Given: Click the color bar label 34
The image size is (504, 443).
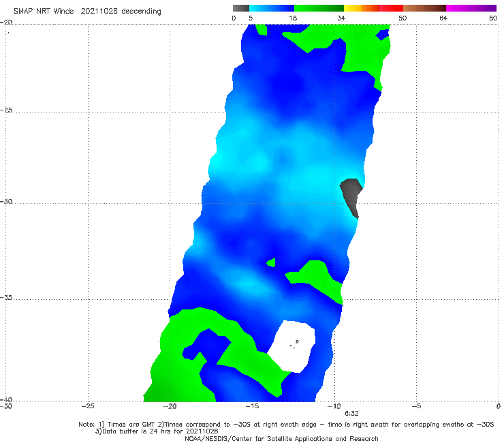Looking at the screenshot, I should pyautogui.click(x=341, y=18).
